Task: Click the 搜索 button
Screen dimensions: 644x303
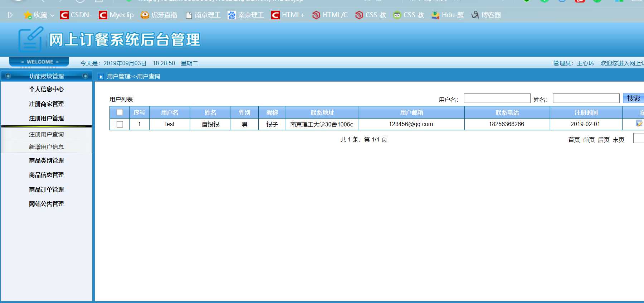Action: tap(633, 98)
